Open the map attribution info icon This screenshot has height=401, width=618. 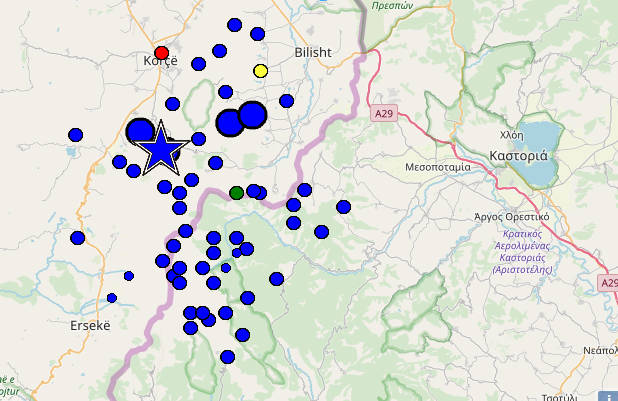pos(607,393)
